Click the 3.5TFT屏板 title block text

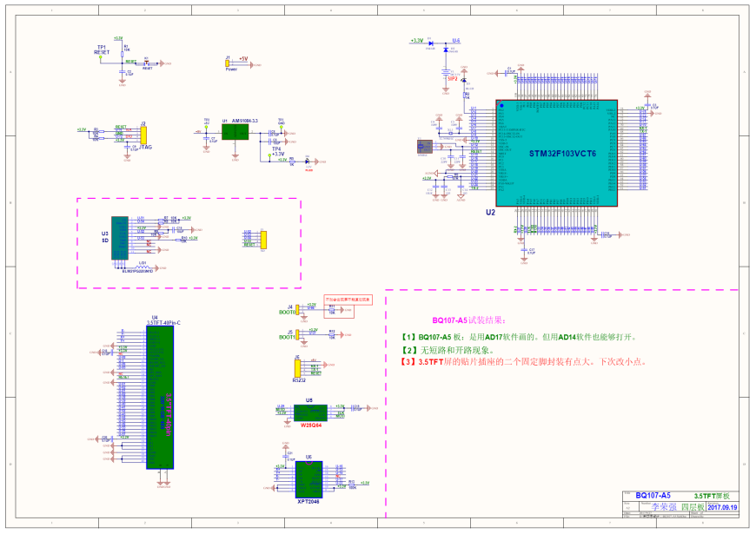(712, 496)
